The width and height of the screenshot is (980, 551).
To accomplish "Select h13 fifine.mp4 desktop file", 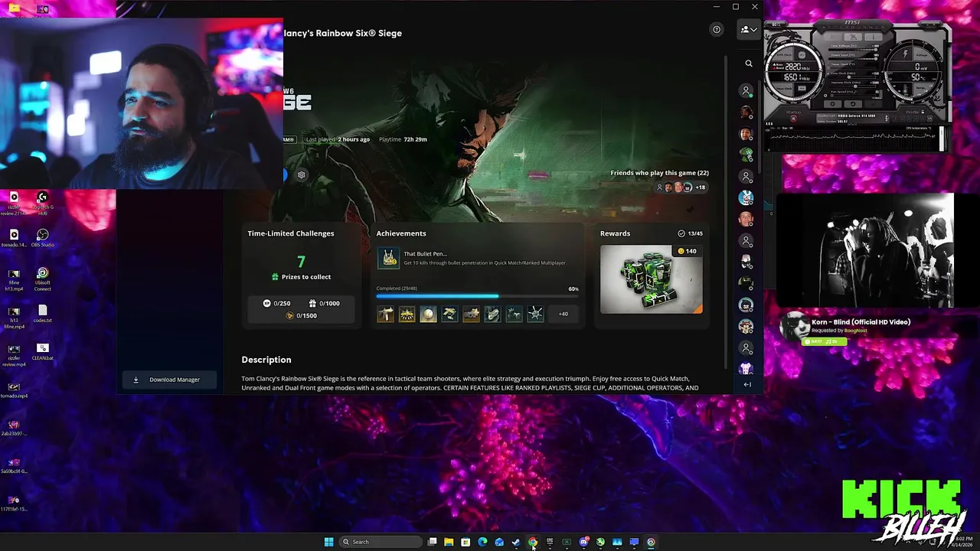I will [x=14, y=318].
